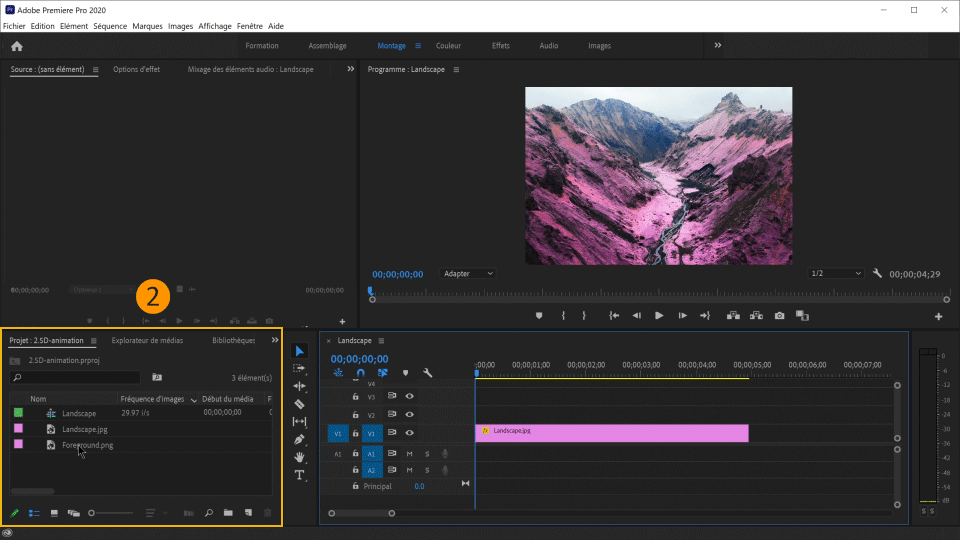Click the Export Frame camera icon
Image resolution: width=960 pixels, height=540 pixels.
click(x=779, y=316)
